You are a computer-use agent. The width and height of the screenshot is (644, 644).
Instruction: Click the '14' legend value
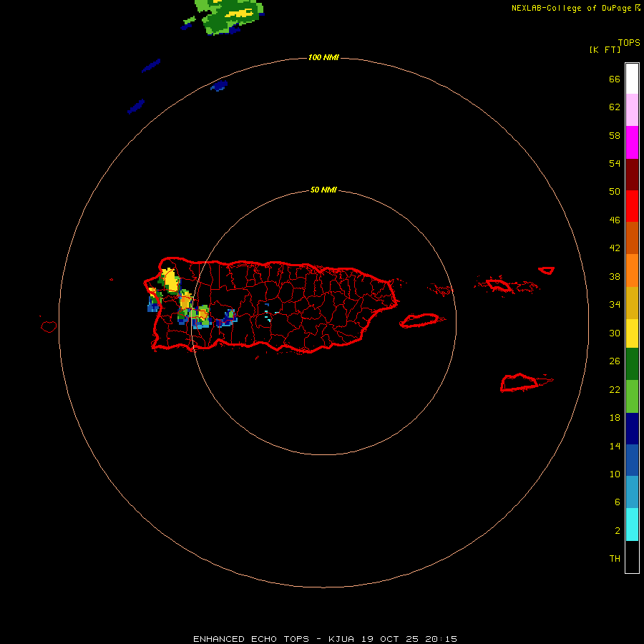coord(615,446)
